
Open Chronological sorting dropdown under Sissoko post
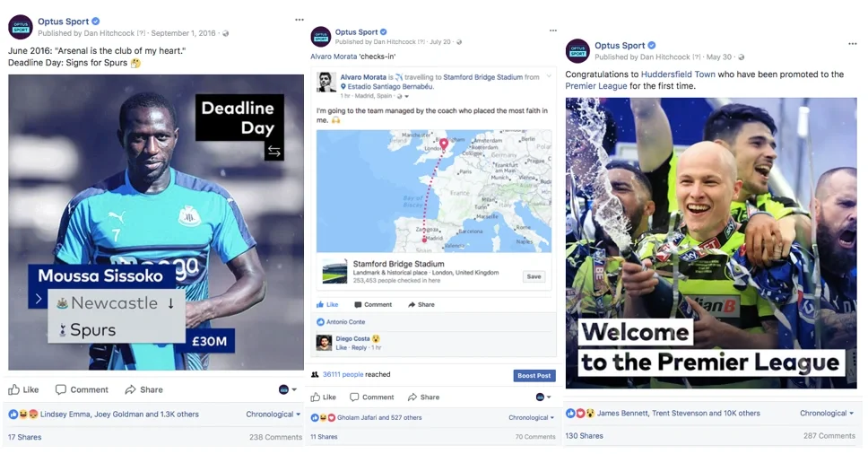point(273,415)
